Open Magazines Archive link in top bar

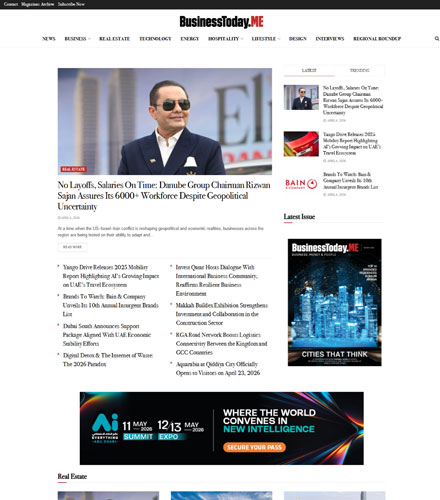[x=37, y=4]
